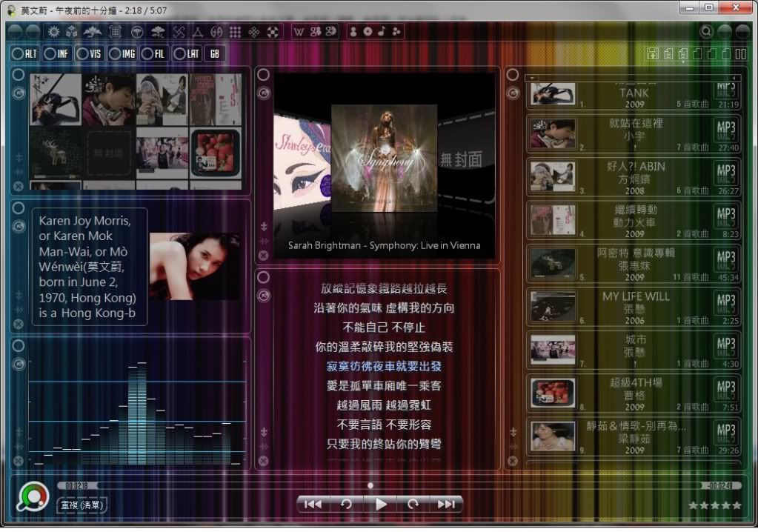
Task: Click the 重複 (清單) repeat mode button
Action: pyautogui.click(x=82, y=505)
